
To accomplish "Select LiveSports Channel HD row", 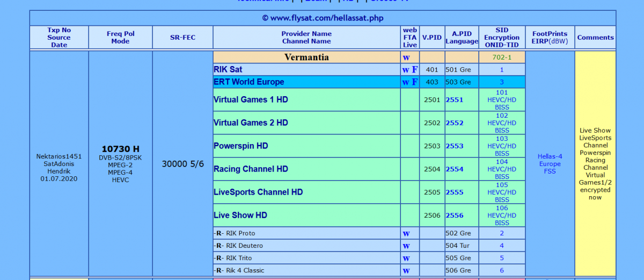I will coord(258,192).
